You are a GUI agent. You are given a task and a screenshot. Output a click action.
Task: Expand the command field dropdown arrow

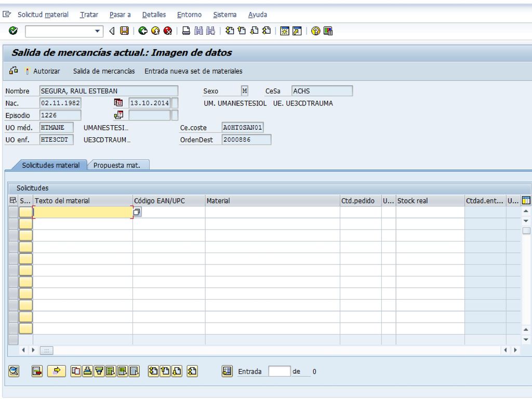coord(97,31)
